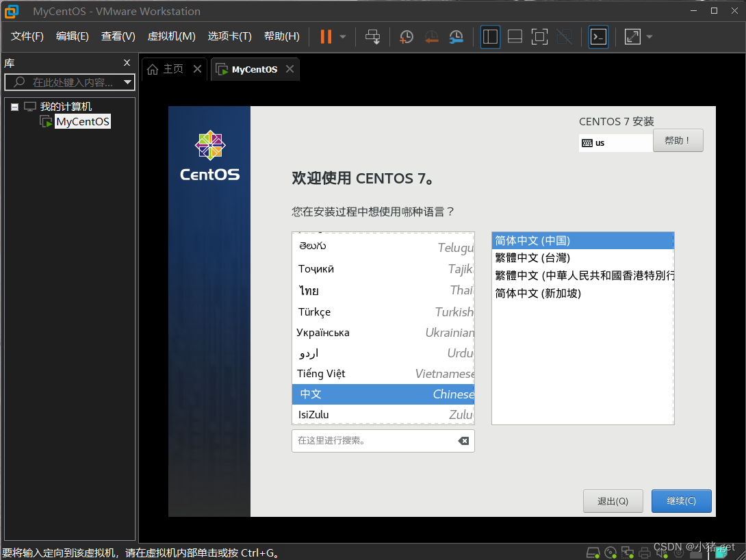Revert to the previous snapshot
This screenshot has height=560, width=746.
click(x=431, y=37)
